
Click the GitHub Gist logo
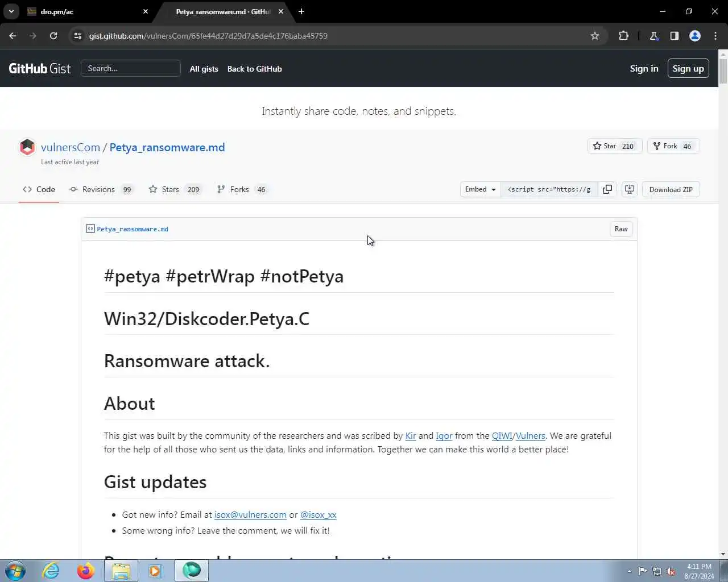pyautogui.click(x=40, y=68)
